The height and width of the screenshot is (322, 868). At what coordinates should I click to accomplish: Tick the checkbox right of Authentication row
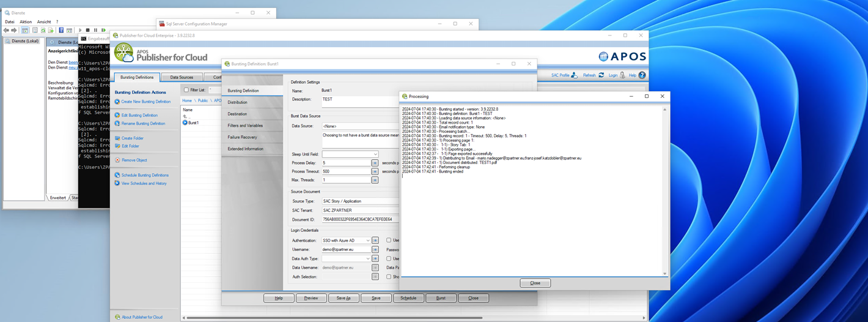point(389,241)
